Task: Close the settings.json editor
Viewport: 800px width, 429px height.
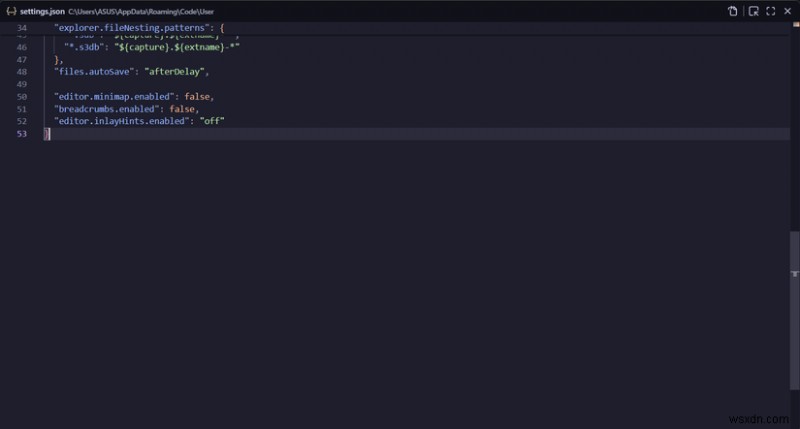Action: coord(787,11)
